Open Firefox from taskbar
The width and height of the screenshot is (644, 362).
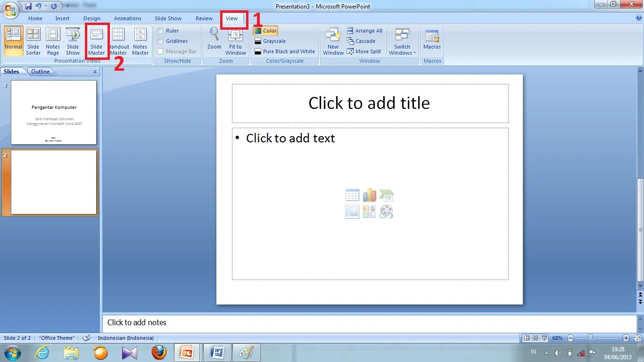pos(159,353)
